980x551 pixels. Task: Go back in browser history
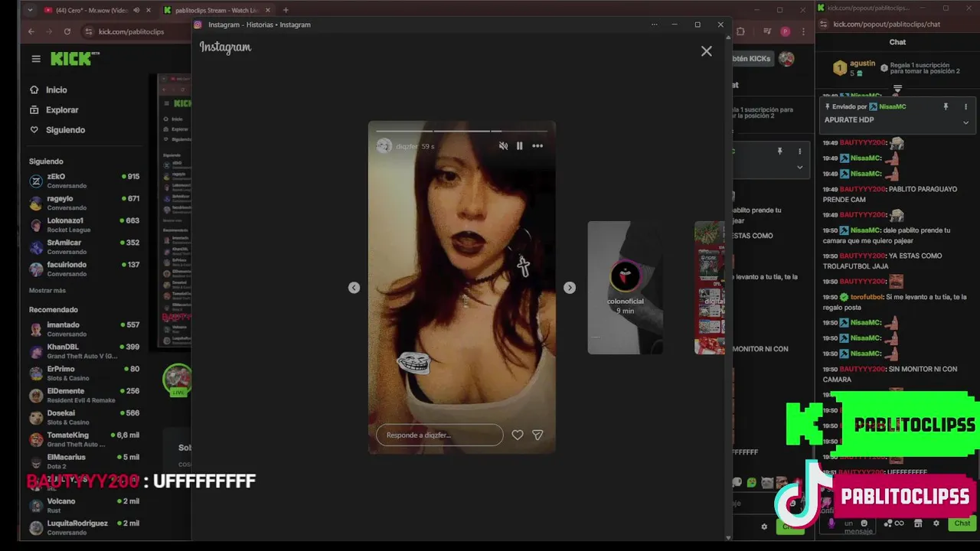[x=31, y=31]
